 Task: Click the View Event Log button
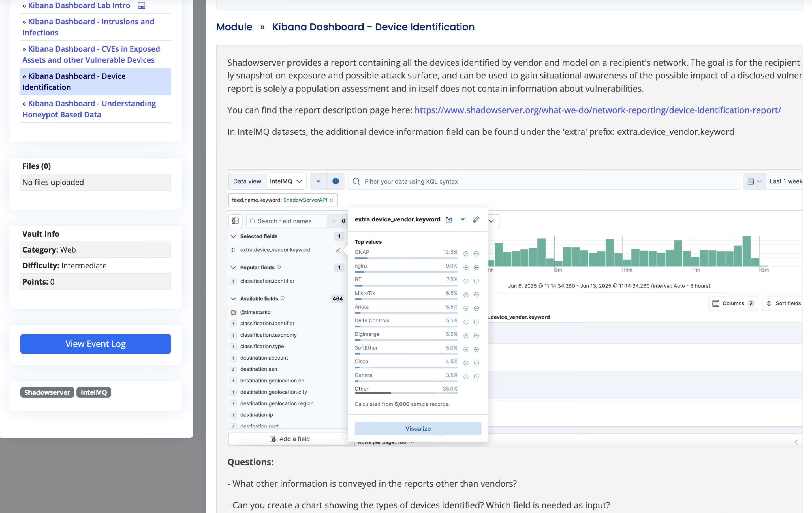(x=95, y=344)
